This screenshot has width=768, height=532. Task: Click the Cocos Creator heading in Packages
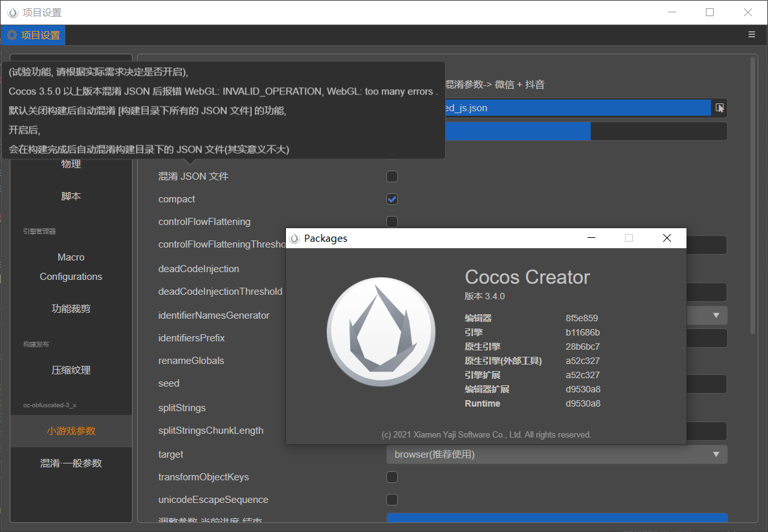[x=527, y=277]
